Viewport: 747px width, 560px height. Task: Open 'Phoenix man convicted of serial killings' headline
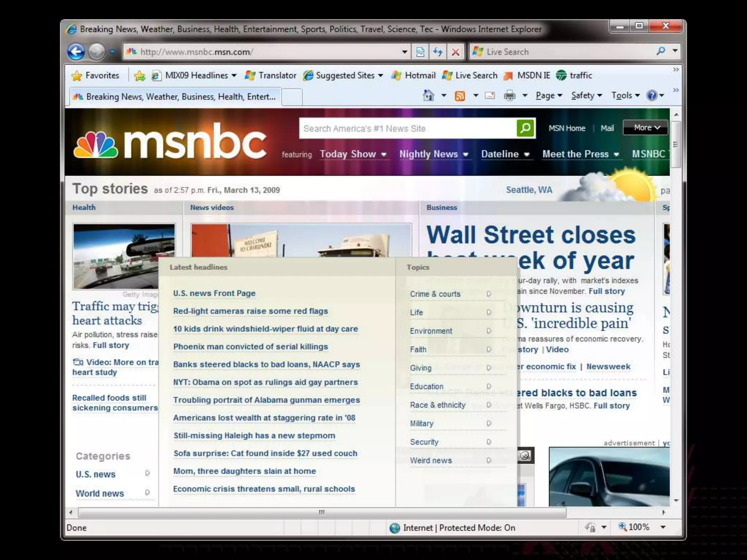click(250, 347)
